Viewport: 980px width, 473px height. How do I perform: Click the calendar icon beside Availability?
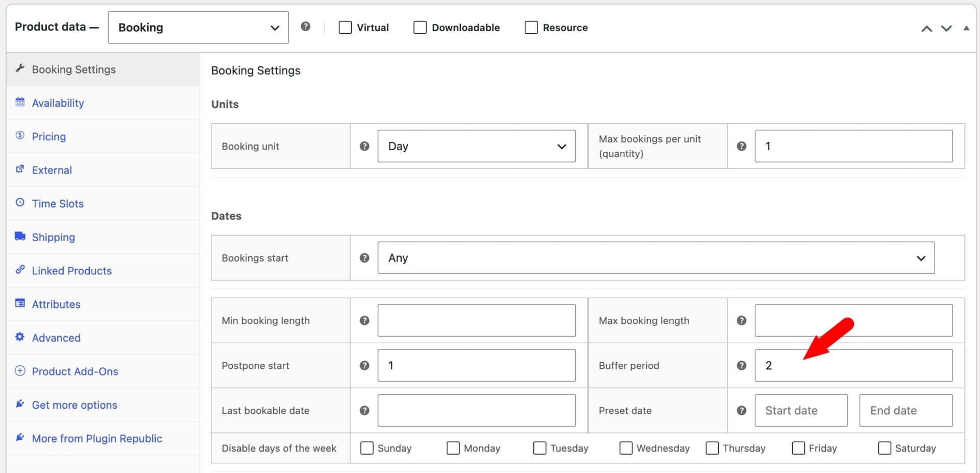click(20, 102)
